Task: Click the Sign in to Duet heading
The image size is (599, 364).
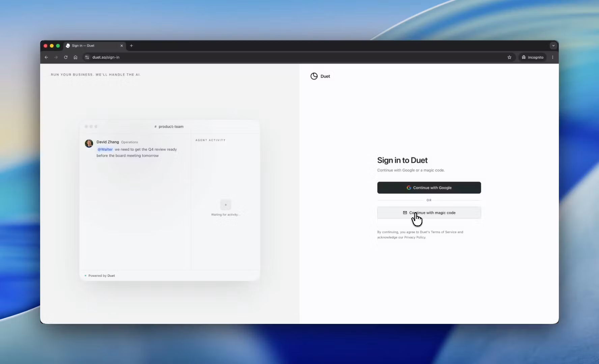Action: [x=402, y=160]
